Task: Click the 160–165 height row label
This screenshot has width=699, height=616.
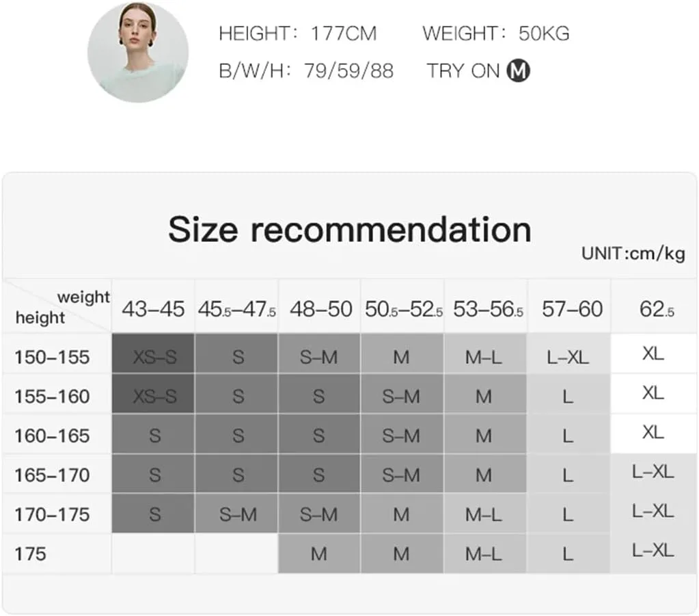Action: click(x=52, y=436)
